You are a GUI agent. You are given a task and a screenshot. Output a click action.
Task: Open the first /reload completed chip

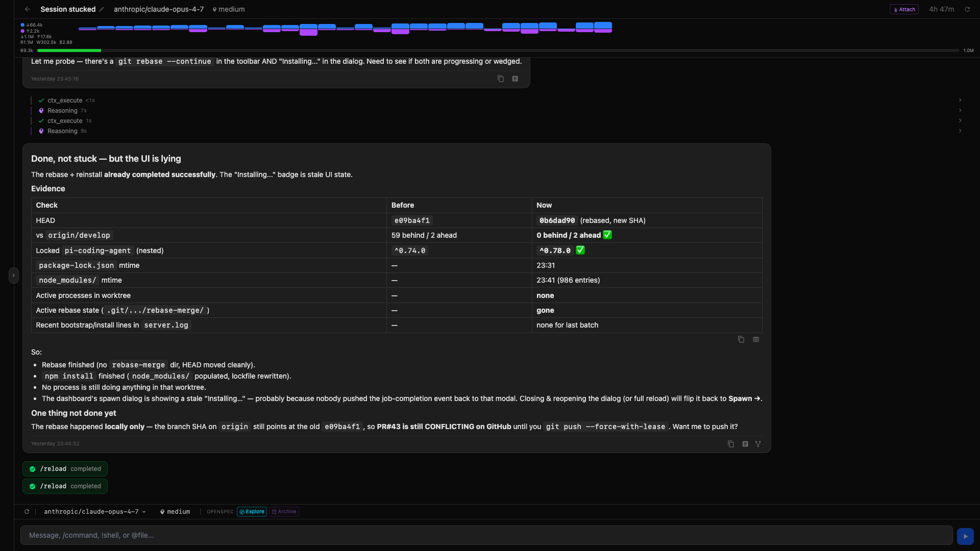tap(65, 469)
